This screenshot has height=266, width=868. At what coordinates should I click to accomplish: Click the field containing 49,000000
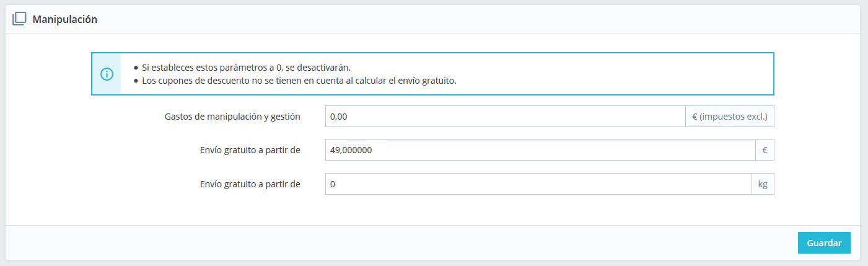(x=539, y=150)
